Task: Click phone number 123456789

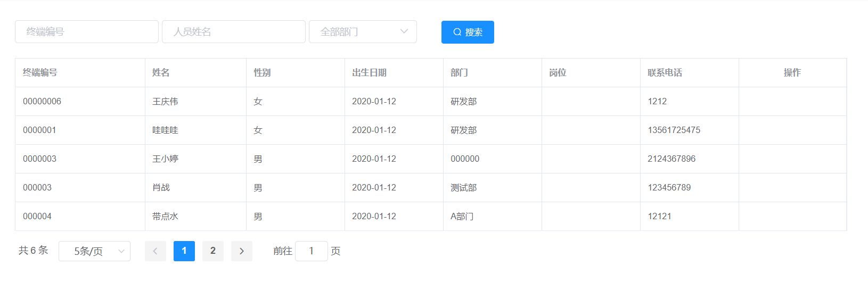Action: 669,188
